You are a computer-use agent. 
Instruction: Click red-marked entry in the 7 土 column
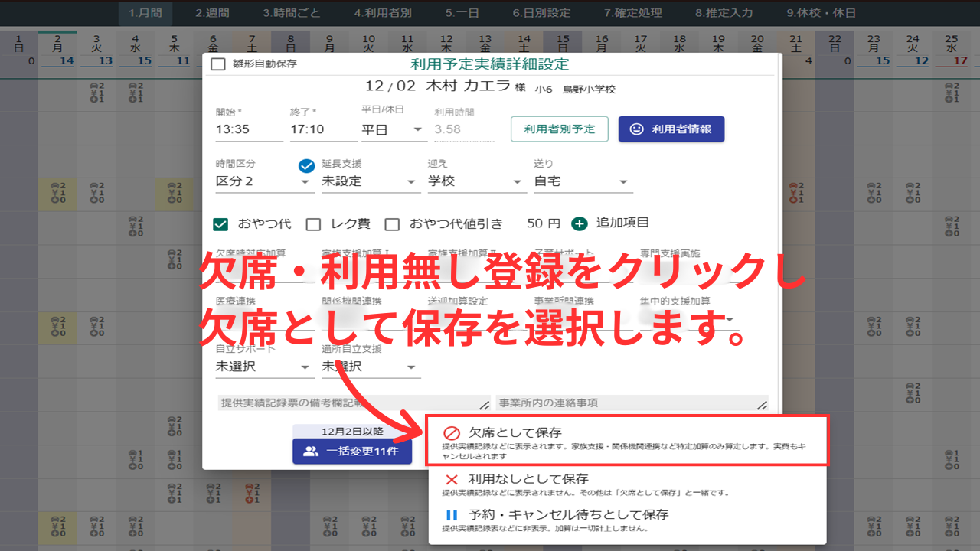click(250, 494)
